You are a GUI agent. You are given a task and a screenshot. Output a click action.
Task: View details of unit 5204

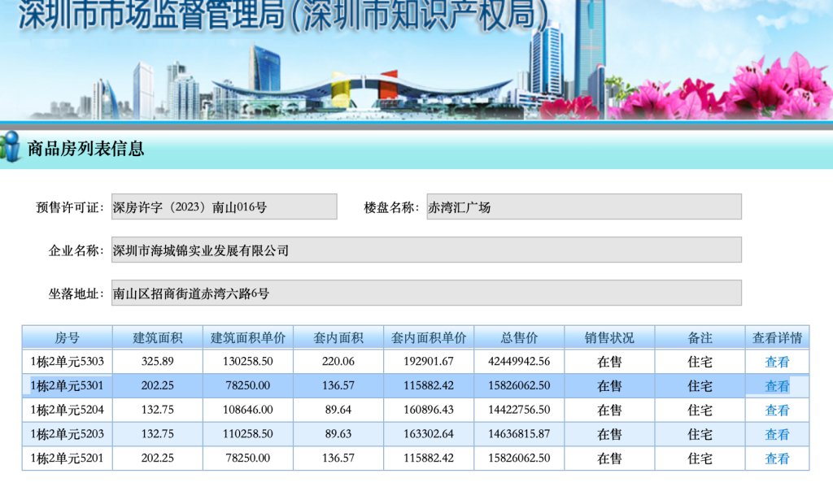(777, 411)
